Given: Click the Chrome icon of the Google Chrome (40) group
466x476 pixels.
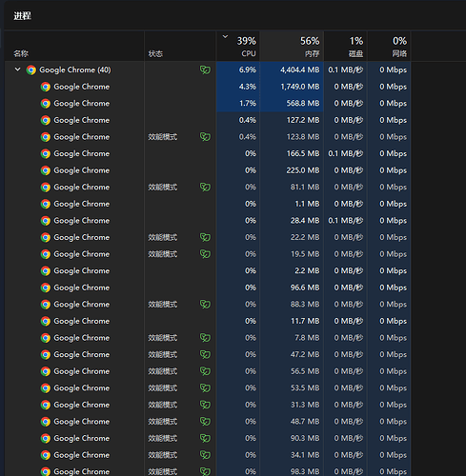Looking at the screenshot, I should coord(31,69).
